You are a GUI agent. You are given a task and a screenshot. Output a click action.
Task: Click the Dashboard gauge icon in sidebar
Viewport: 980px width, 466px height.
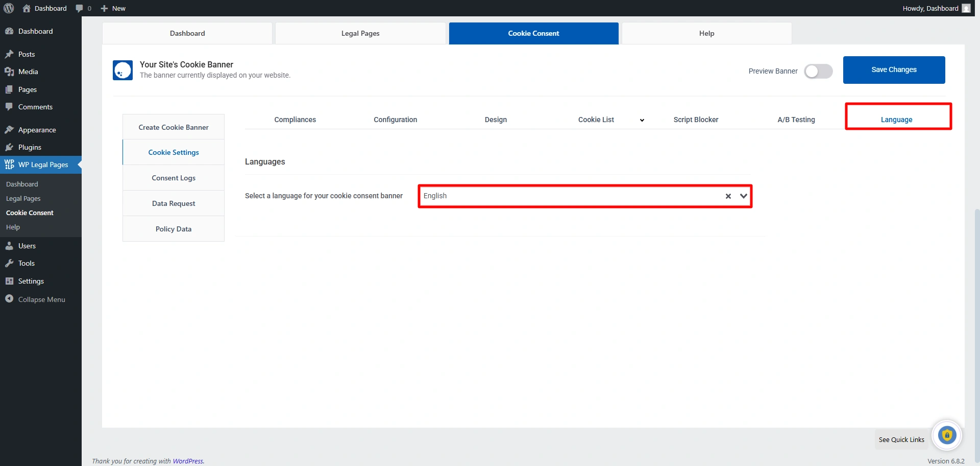(9, 31)
